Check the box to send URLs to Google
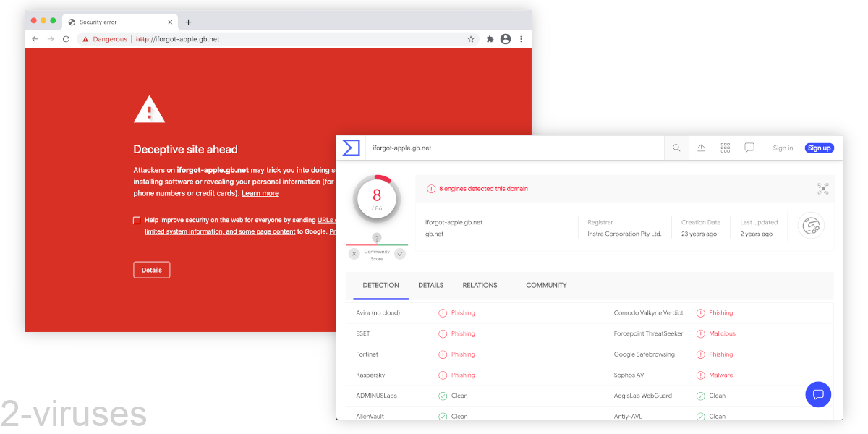The image size is (868, 434). click(x=136, y=220)
